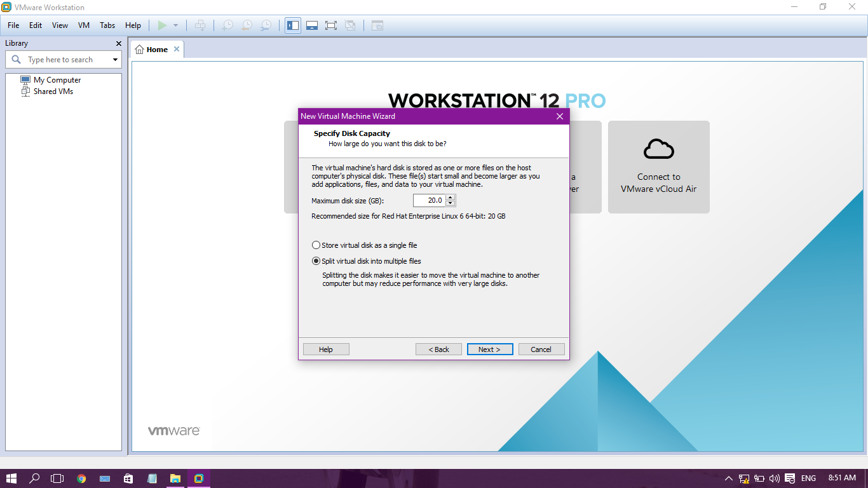The width and height of the screenshot is (868, 488).
Task: Clear the search field dropdown arrow in Library
Action: 114,59
